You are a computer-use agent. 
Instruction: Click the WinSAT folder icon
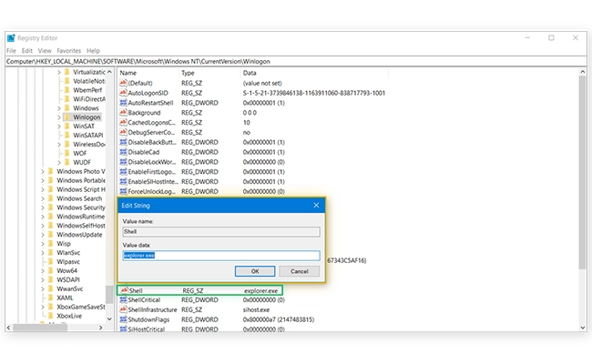(67, 126)
